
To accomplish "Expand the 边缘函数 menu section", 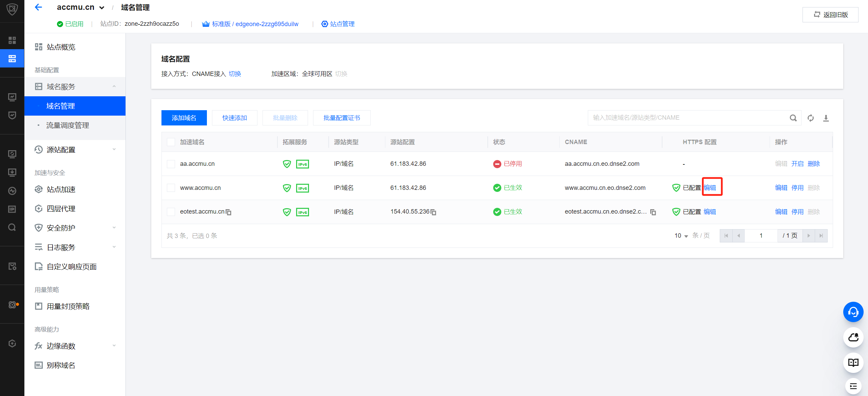I will (114, 346).
